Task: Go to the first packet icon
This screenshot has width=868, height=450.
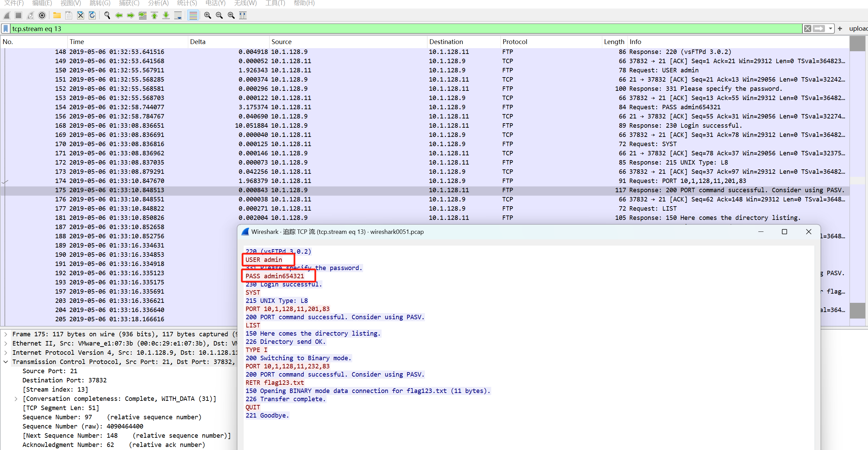Action: pos(154,15)
